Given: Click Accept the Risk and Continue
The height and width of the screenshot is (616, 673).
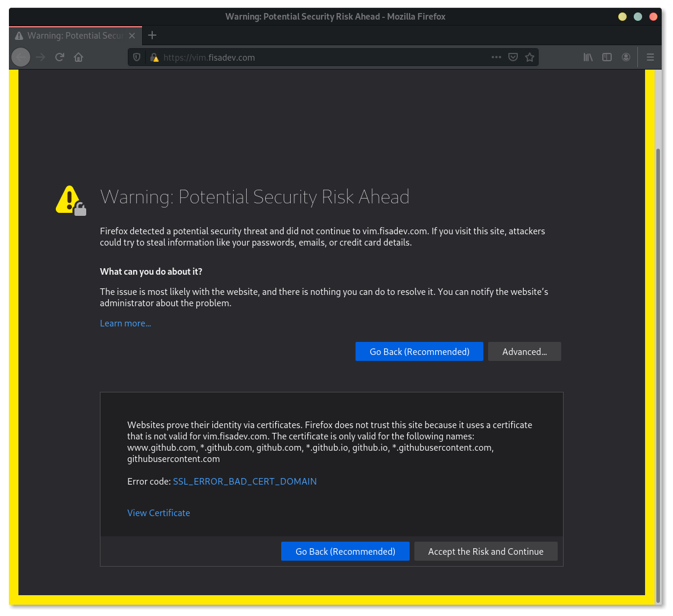Looking at the screenshot, I should [x=486, y=552].
